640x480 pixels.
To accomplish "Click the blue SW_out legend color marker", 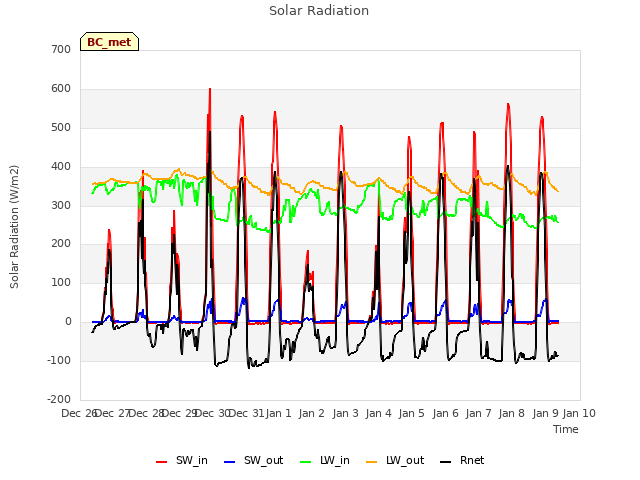I will [x=230, y=462].
